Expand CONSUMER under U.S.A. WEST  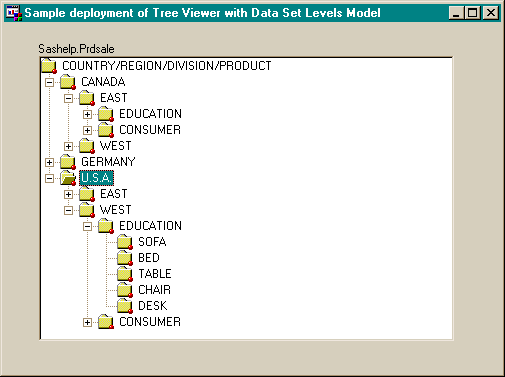pyautogui.click(x=87, y=322)
